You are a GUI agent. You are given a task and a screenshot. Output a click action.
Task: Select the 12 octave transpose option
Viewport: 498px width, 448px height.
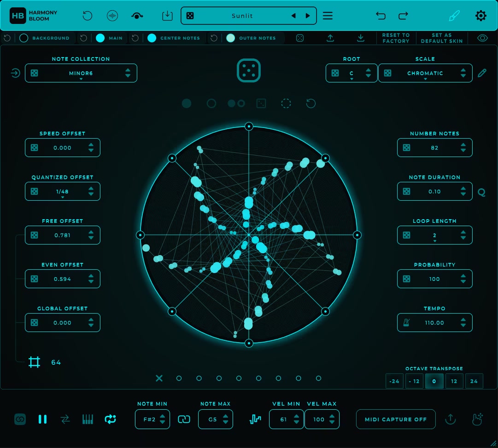click(x=454, y=381)
